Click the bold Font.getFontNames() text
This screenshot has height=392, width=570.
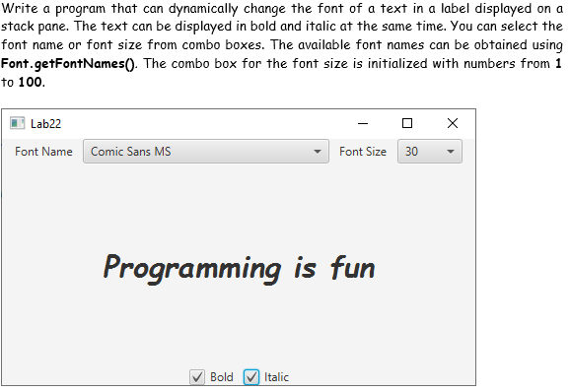pyautogui.click(x=68, y=63)
